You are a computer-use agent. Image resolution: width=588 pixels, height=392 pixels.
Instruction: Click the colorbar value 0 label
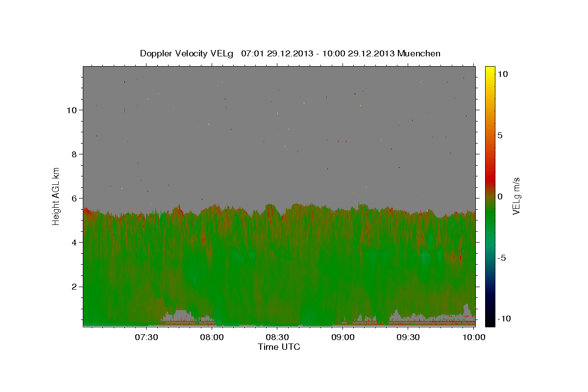[500, 196]
